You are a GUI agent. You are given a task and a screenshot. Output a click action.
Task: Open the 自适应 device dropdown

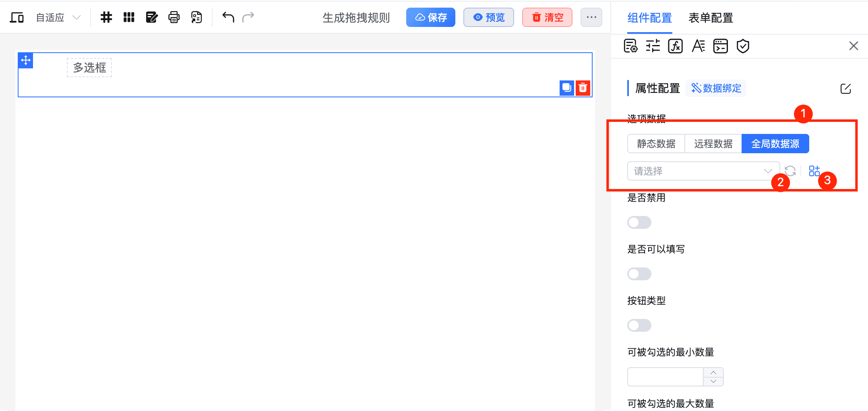(58, 17)
